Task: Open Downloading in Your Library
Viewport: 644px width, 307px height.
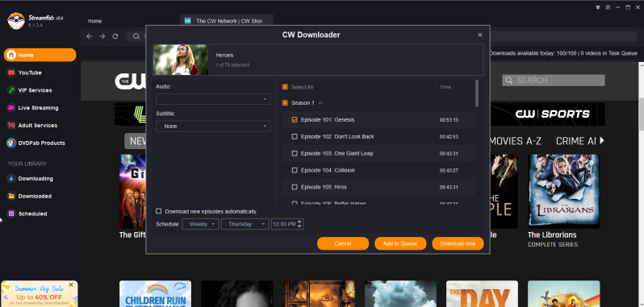Action: 36,178
